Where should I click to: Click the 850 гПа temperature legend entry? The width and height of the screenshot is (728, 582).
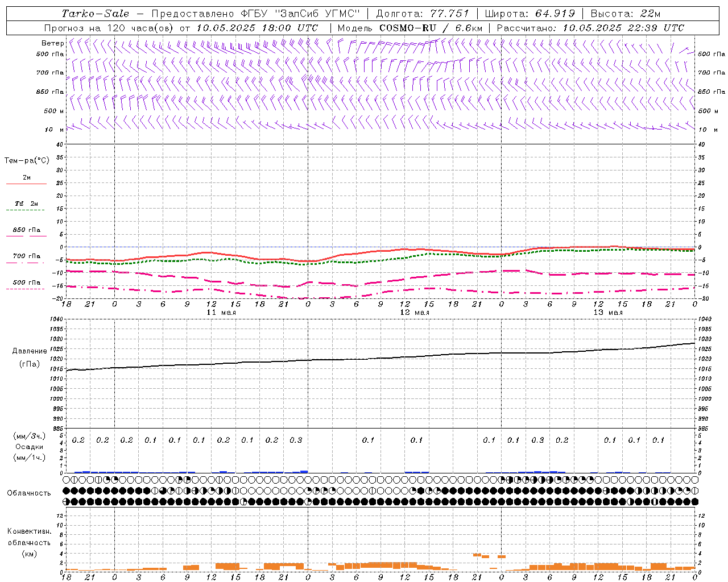click(27, 230)
